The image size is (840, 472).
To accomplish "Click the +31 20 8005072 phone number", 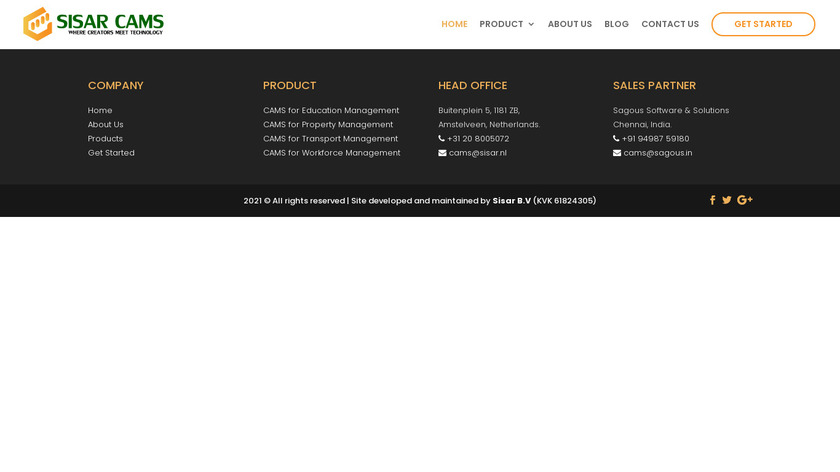I will pos(478,139).
